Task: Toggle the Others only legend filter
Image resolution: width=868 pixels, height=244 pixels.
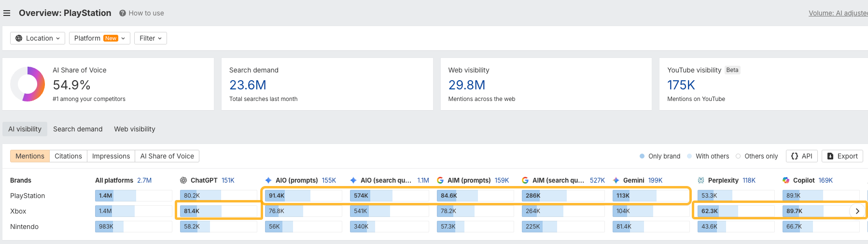Action: point(756,156)
